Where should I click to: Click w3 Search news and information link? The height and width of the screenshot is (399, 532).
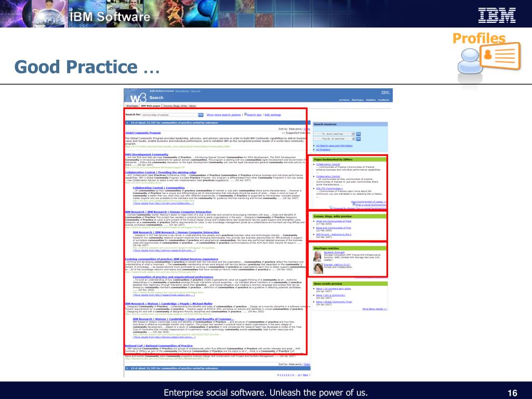point(334,145)
